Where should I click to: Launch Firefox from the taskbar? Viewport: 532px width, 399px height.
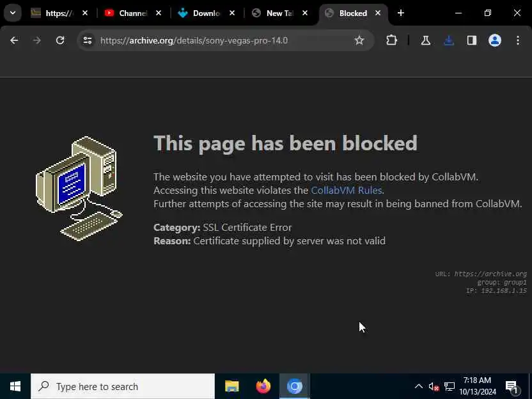[x=263, y=386]
